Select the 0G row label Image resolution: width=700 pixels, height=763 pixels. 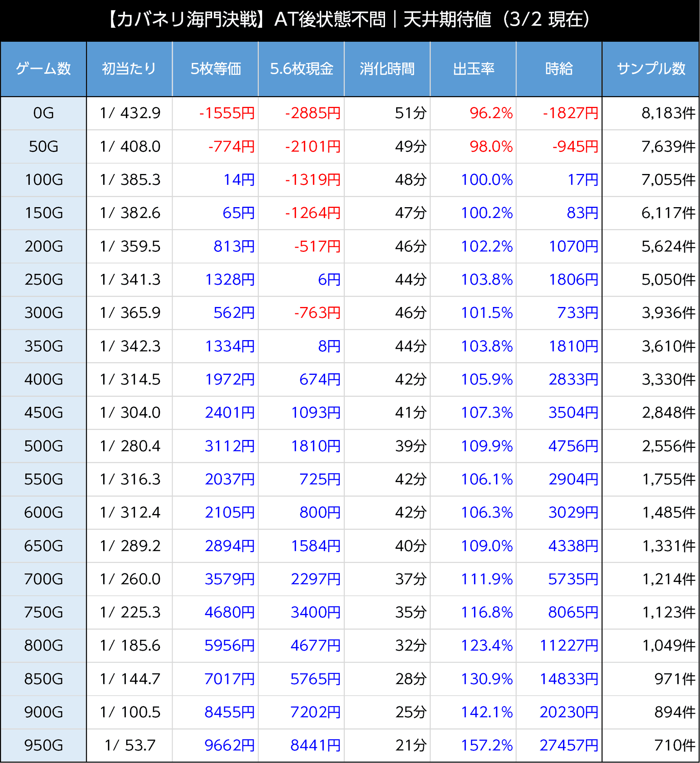tap(43, 113)
